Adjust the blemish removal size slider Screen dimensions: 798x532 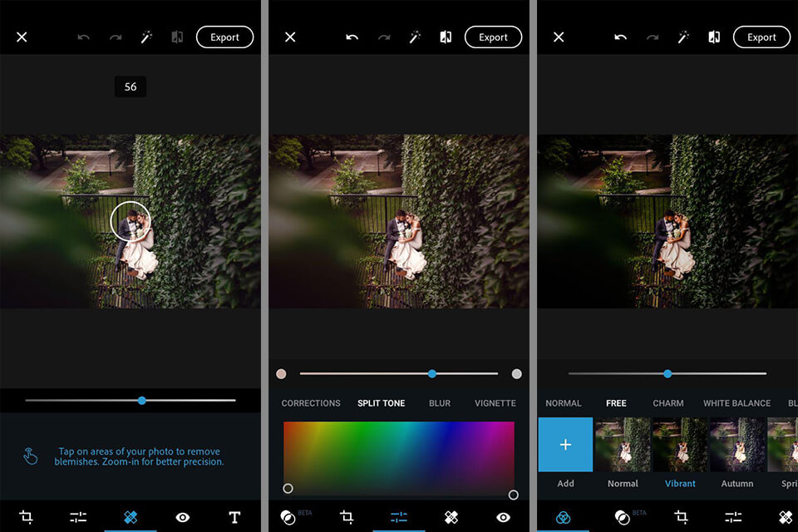[x=141, y=401]
